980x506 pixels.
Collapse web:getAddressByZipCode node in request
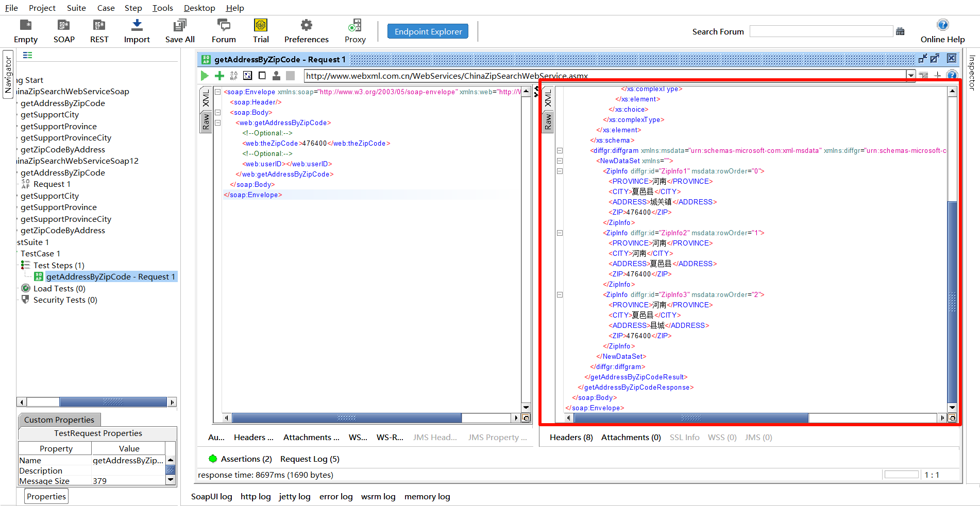coord(218,123)
